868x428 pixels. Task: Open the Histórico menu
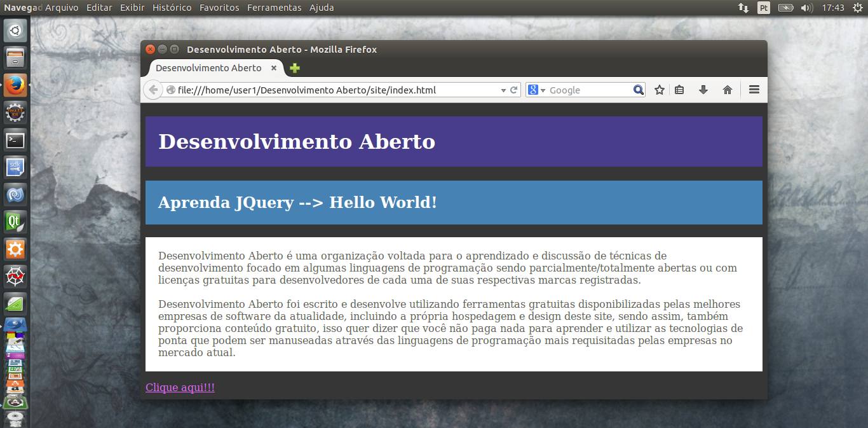click(172, 8)
